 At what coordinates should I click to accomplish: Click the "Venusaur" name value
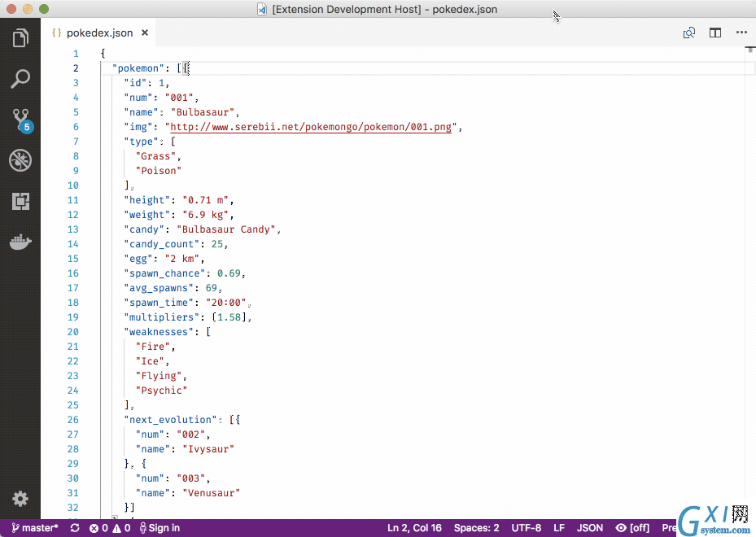pyautogui.click(x=212, y=493)
